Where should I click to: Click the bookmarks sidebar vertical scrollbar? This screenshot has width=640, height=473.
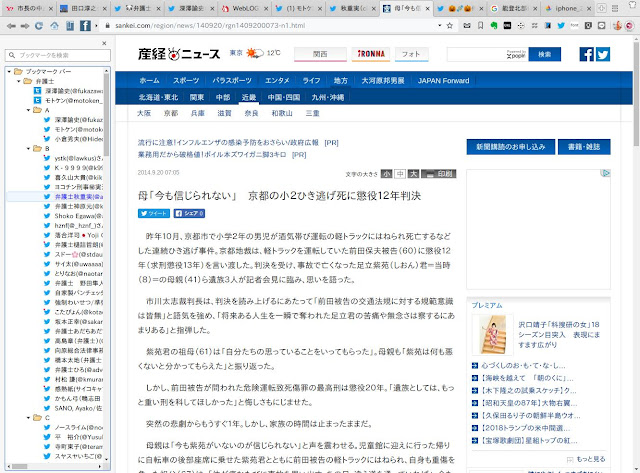107,115
